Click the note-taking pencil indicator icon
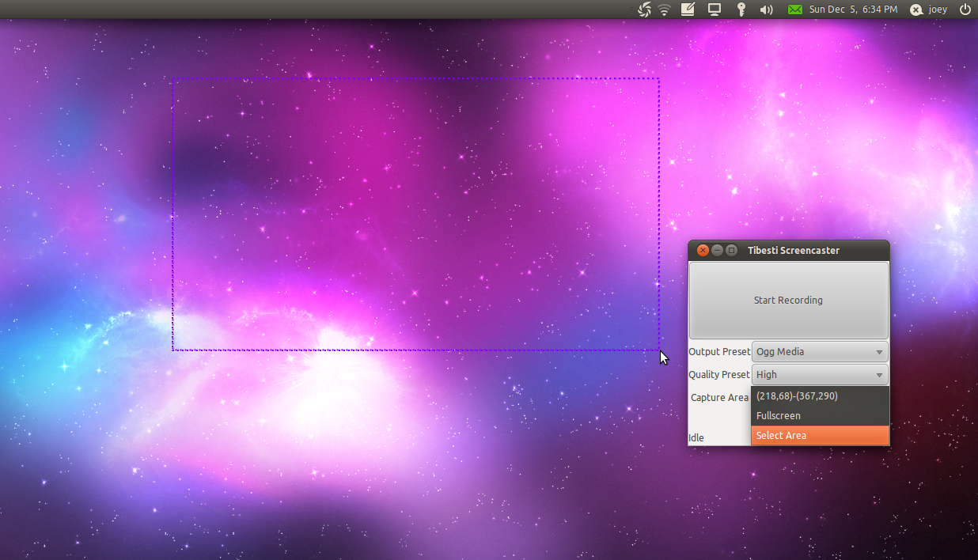The width and height of the screenshot is (978, 560). click(x=688, y=9)
